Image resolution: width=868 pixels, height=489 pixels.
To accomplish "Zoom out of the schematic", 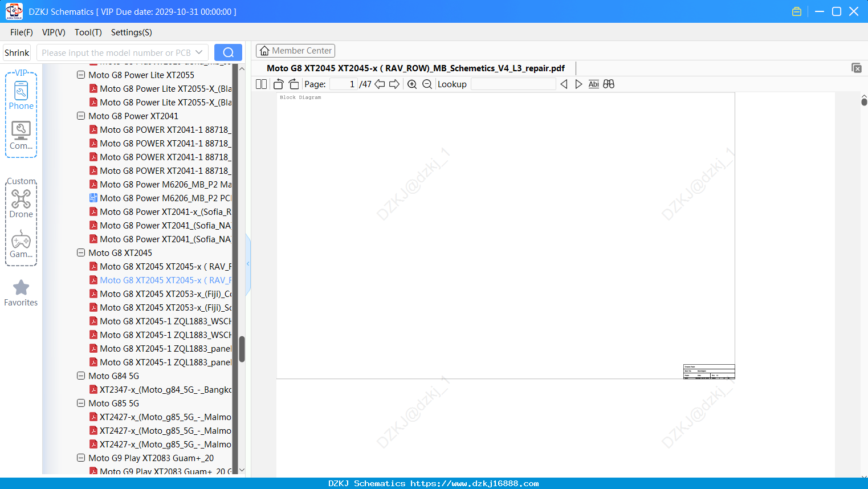I will [427, 84].
